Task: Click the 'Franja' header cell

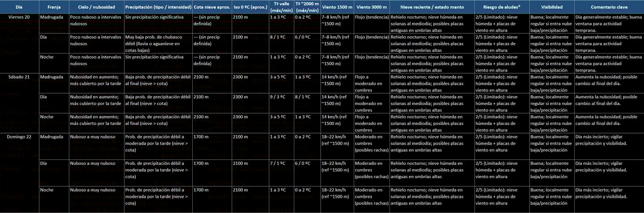Action: click(x=54, y=7)
